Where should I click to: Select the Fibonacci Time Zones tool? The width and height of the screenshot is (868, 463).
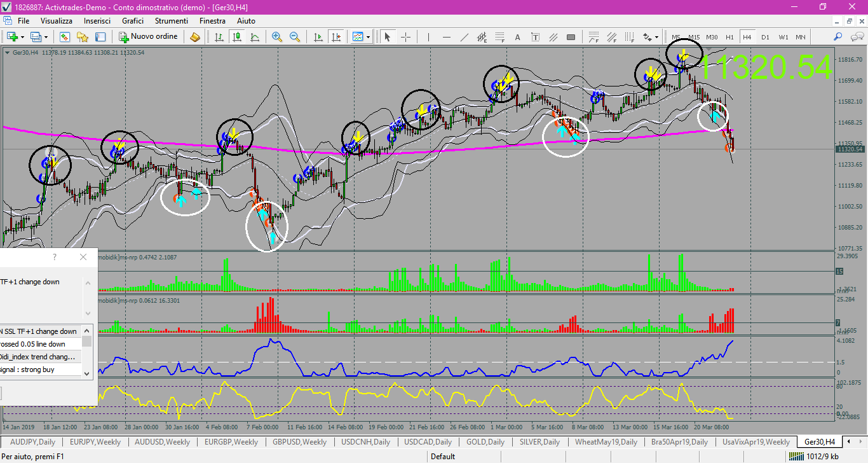pyautogui.click(x=629, y=37)
